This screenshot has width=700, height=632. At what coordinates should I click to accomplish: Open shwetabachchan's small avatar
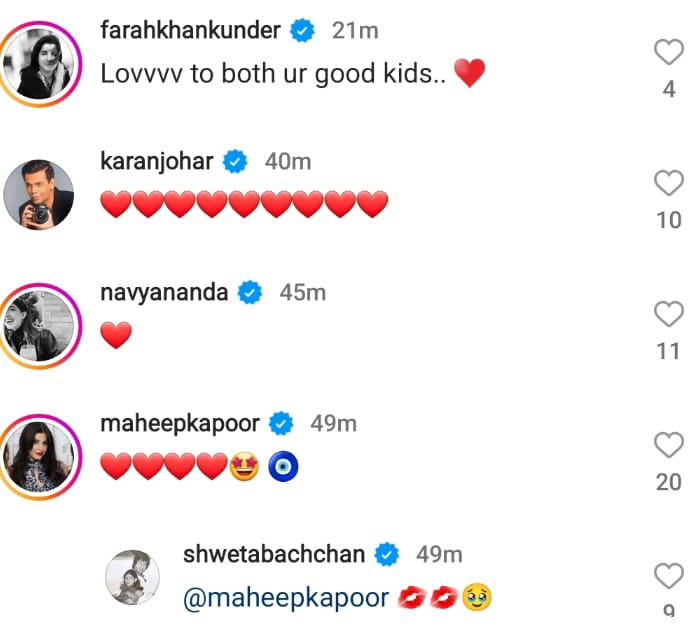coord(133,577)
